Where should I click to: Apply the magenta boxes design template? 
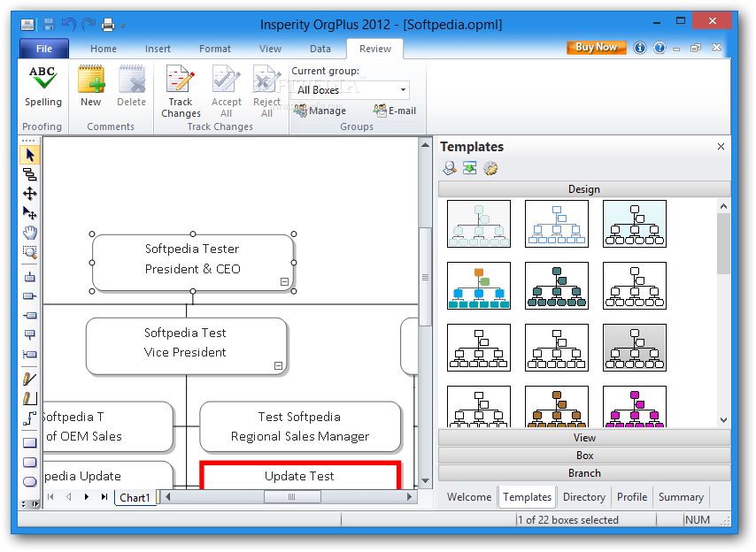[x=635, y=407]
